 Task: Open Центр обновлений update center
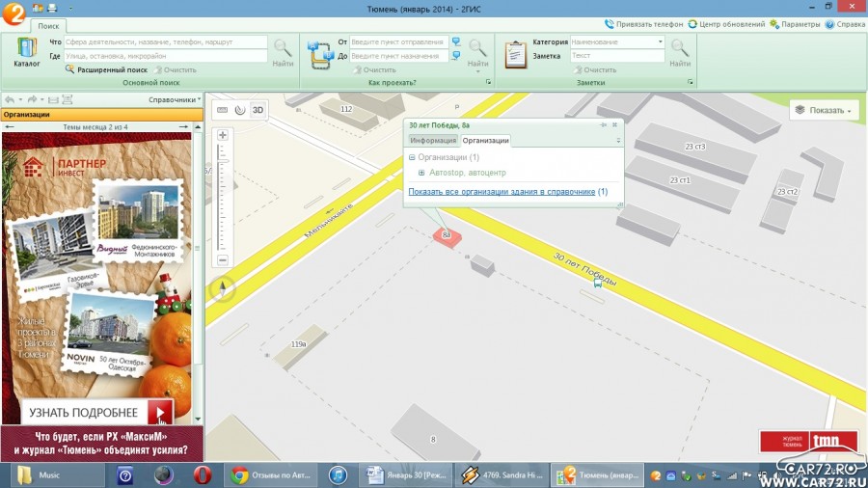[726, 24]
